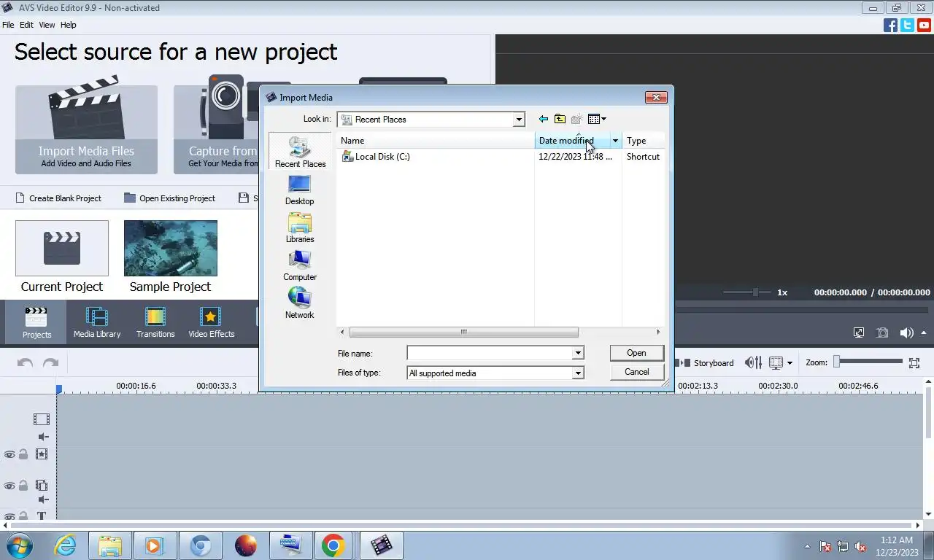Expand the Files of type dropdown
Screen dimensions: 934x560
click(578, 373)
